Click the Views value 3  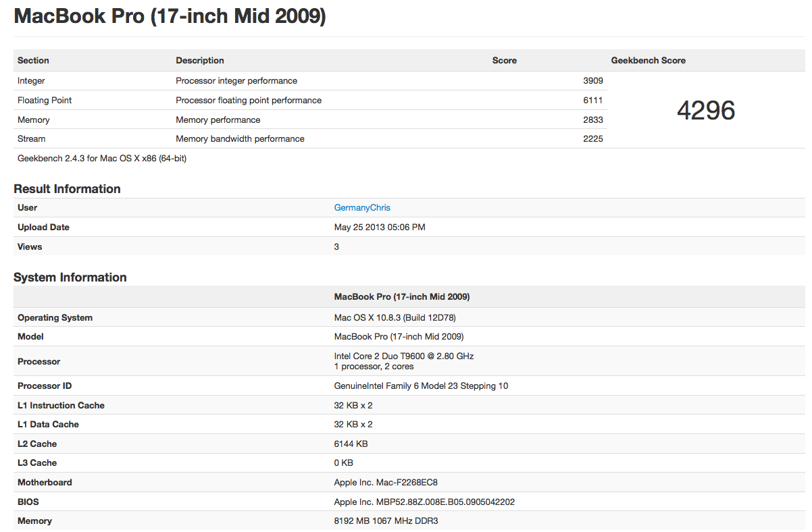tap(336, 247)
